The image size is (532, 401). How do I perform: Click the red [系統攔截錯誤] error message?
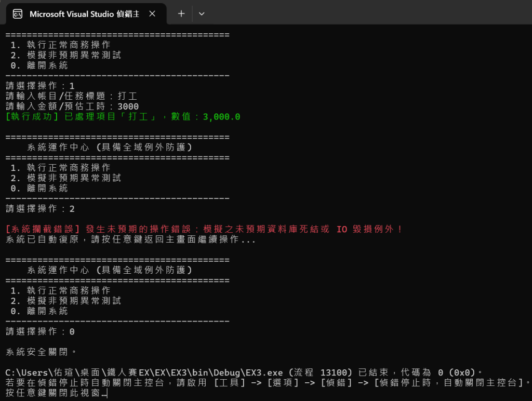(x=204, y=229)
